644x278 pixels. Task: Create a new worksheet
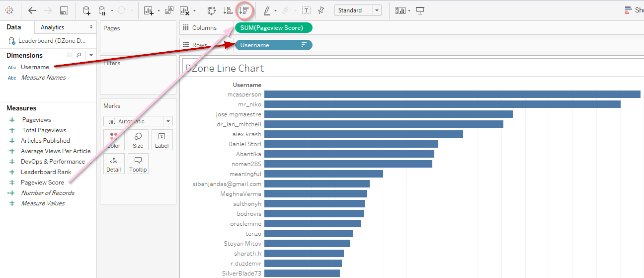click(149, 10)
